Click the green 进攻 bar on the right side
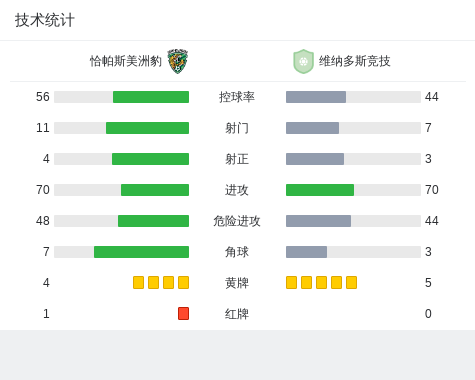Screen dimensions: 475x380 click(320, 190)
